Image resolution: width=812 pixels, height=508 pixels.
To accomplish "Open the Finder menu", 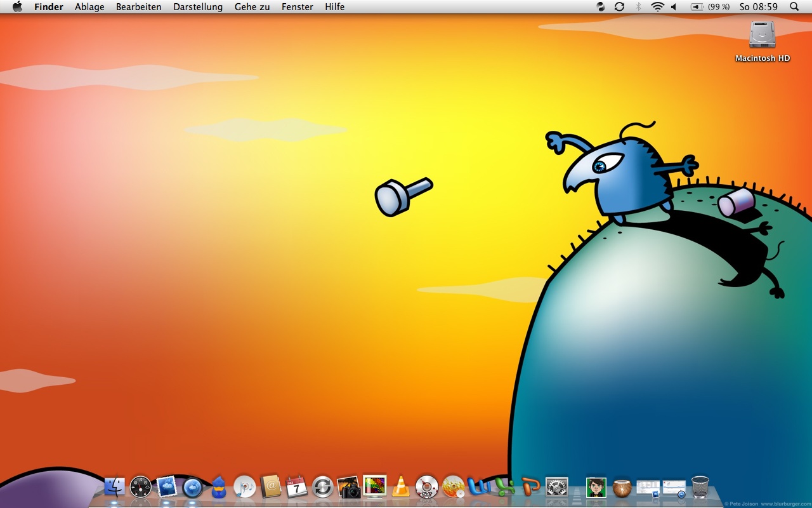I will [x=49, y=7].
